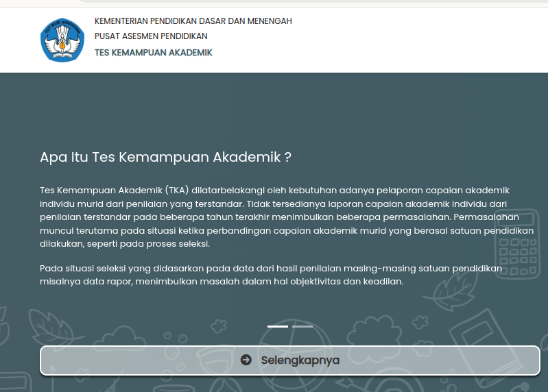Click the PUSAT ASESMEN PENDIDIKAN text
This screenshot has height=392, width=548.
point(151,36)
